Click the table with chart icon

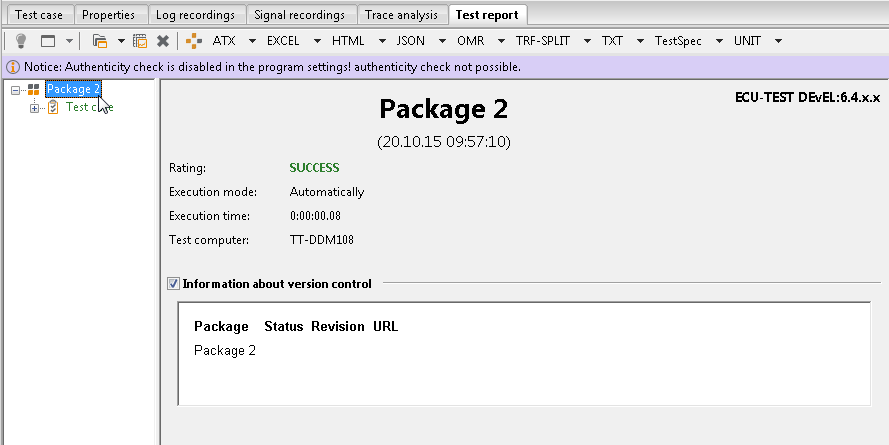click(140, 41)
